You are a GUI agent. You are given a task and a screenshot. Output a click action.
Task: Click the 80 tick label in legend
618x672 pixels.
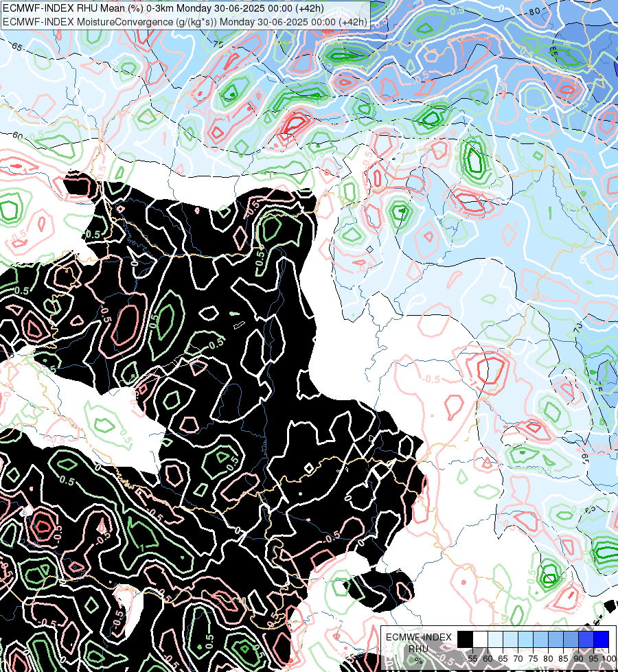click(x=548, y=659)
